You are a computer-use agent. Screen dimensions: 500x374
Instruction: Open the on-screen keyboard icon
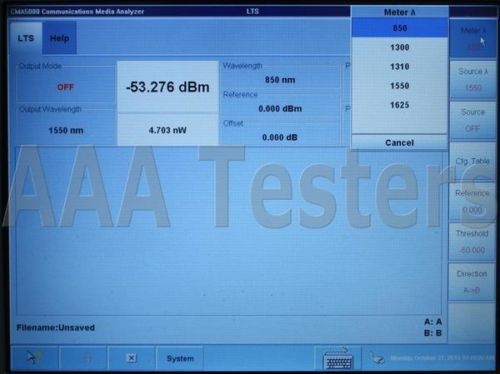click(338, 359)
